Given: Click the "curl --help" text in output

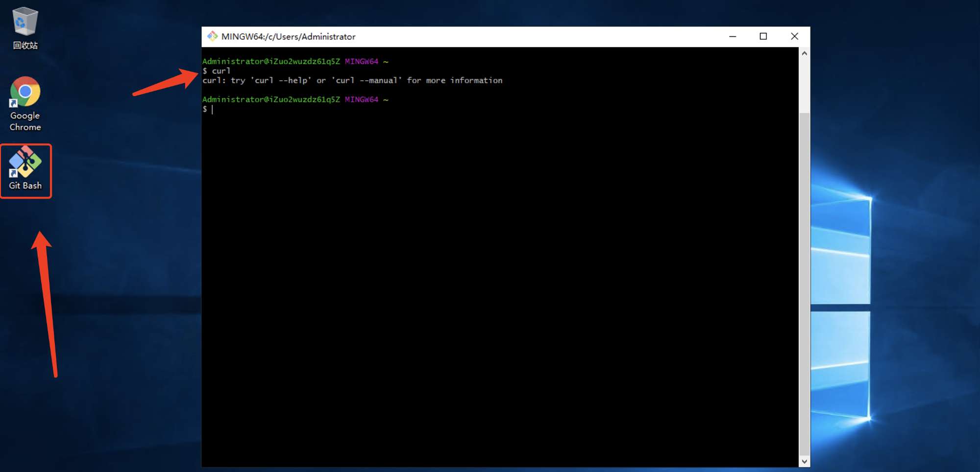Looking at the screenshot, I should click(x=281, y=80).
